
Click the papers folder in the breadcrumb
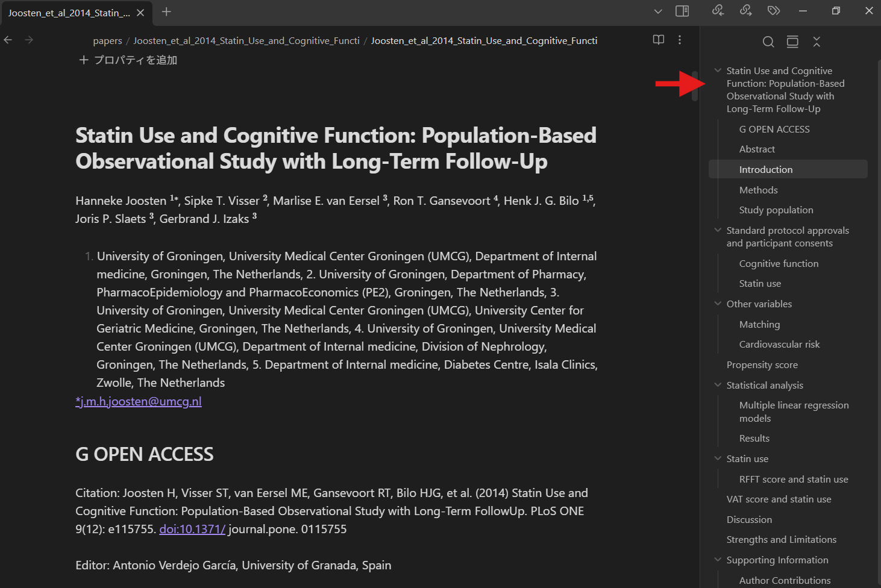click(107, 41)
